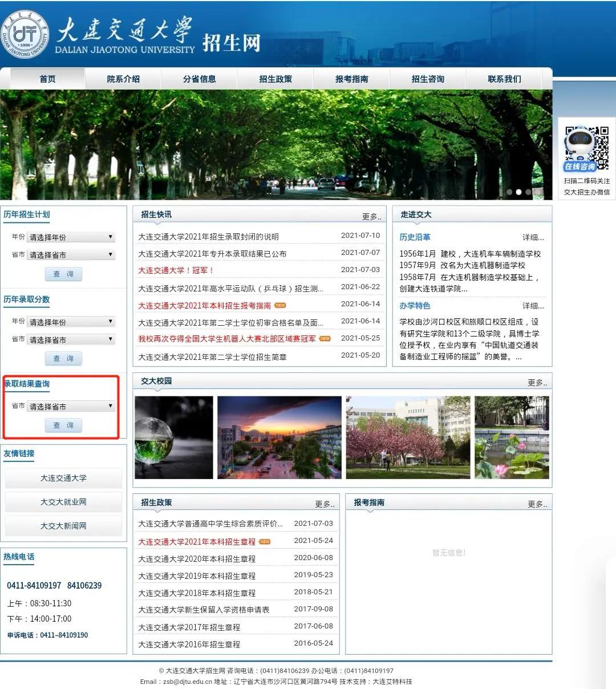Open 2021年招生录取封闭的说明 news
Viewport: 616px width, 689px height.
pos(208,237)
